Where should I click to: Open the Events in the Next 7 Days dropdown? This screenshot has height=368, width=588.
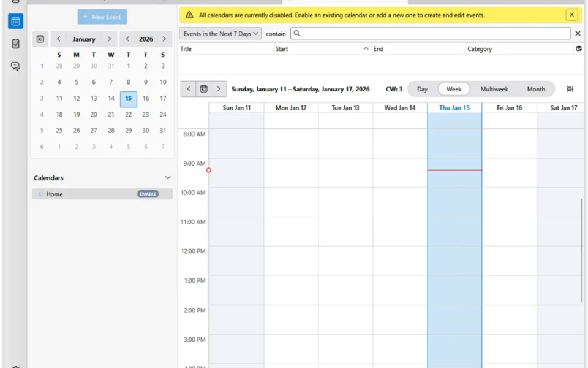pos(221,34)
